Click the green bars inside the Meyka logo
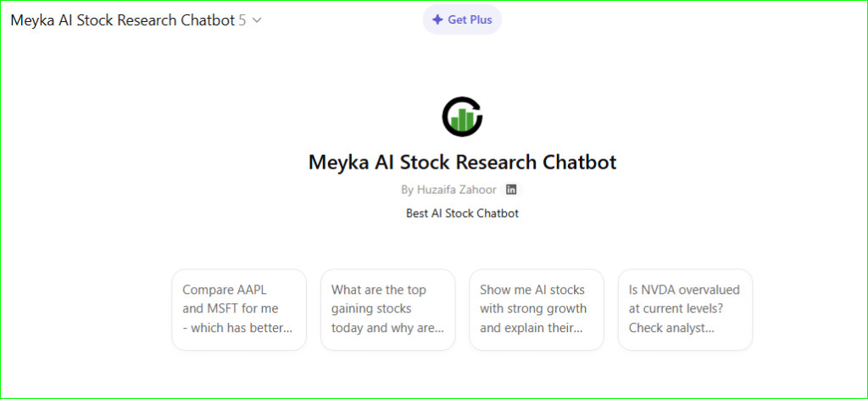This screenshot has height=399, width=868. [462, 120]
